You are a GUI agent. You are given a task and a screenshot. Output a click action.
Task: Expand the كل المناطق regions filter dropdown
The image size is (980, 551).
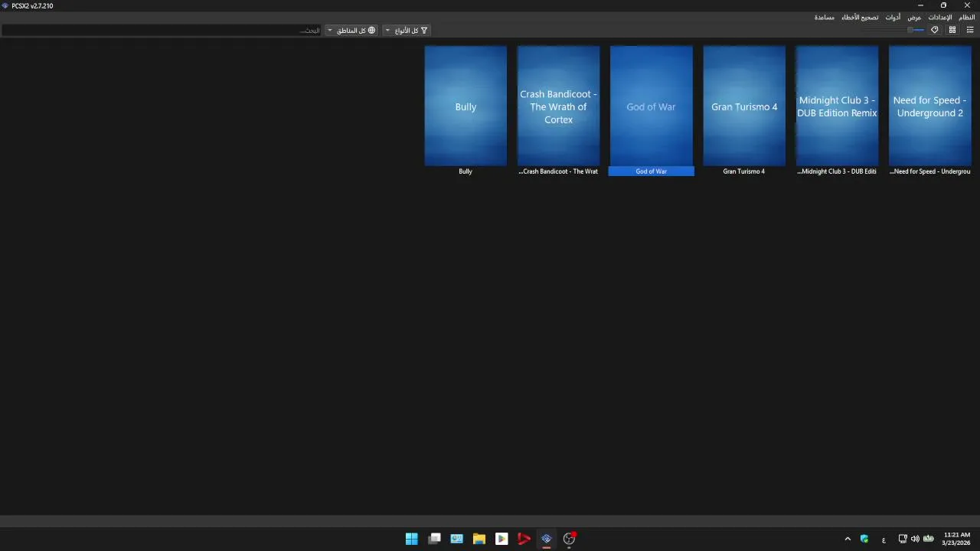point(351,31)
